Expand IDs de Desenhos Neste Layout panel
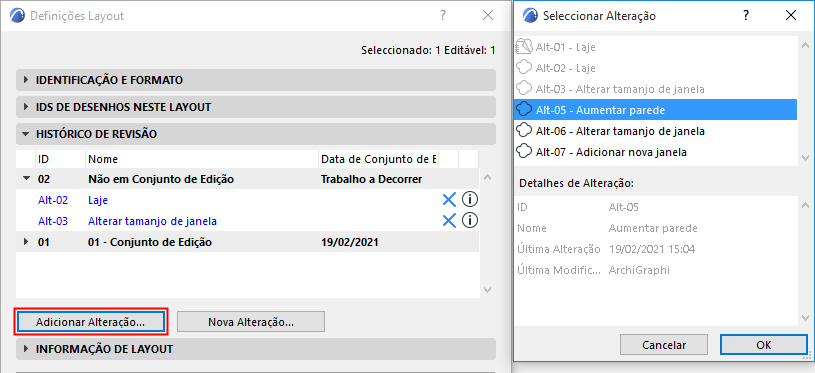 click(x=256, y=107)
